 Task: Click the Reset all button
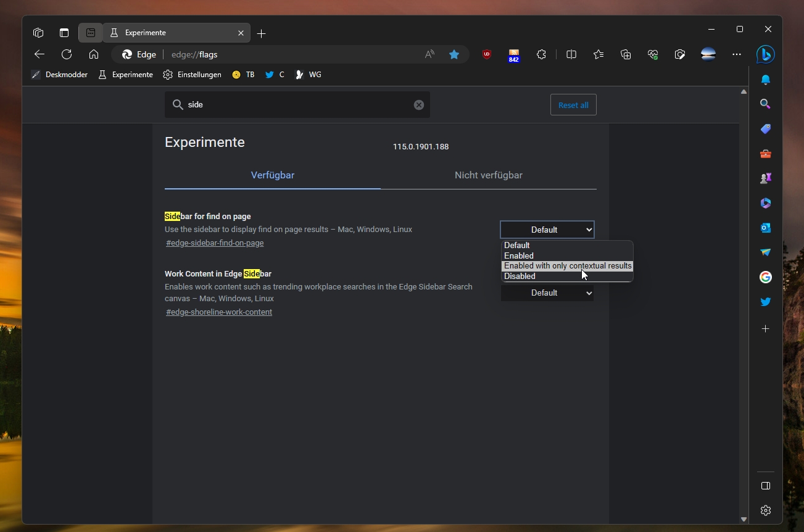(573, 105)
